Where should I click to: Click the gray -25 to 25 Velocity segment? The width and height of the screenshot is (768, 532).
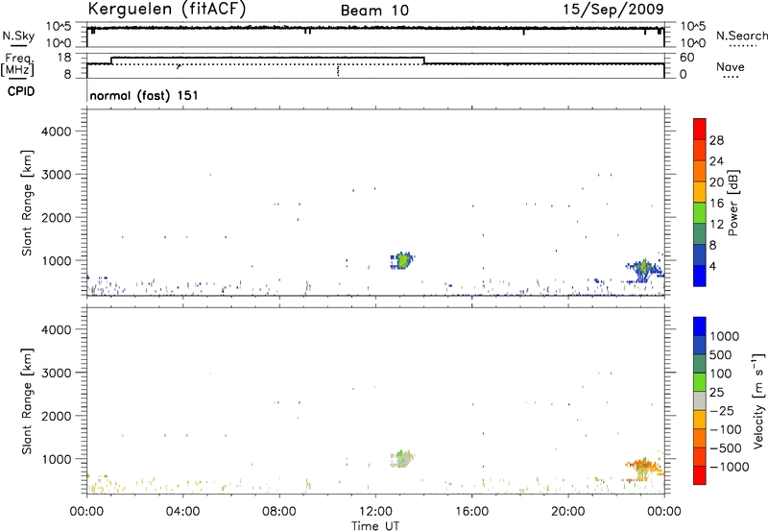point(700,400)
